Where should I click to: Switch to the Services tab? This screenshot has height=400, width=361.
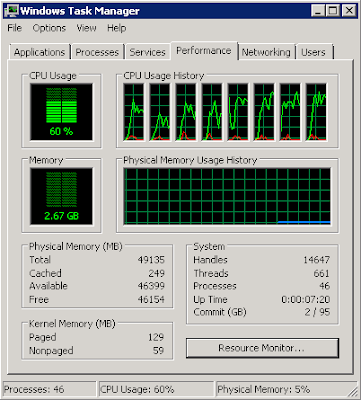(148, 52)
